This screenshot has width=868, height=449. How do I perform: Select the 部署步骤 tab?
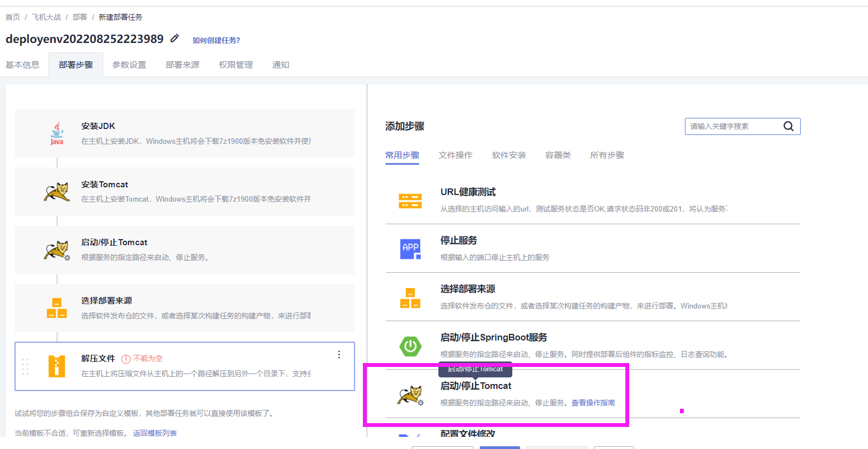[76, 65]
